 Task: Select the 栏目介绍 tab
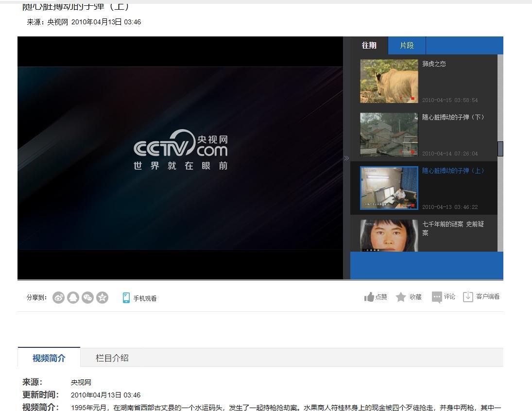[112, 358]
